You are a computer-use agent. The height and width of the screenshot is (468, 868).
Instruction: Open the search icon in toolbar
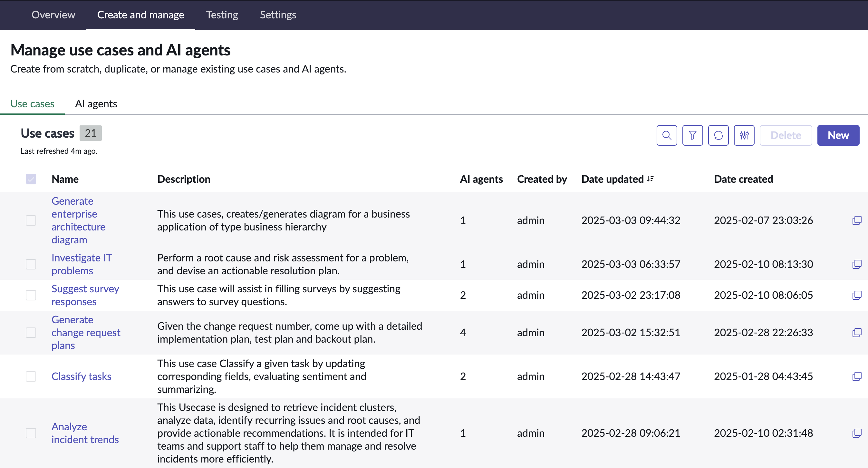(667, 135)
